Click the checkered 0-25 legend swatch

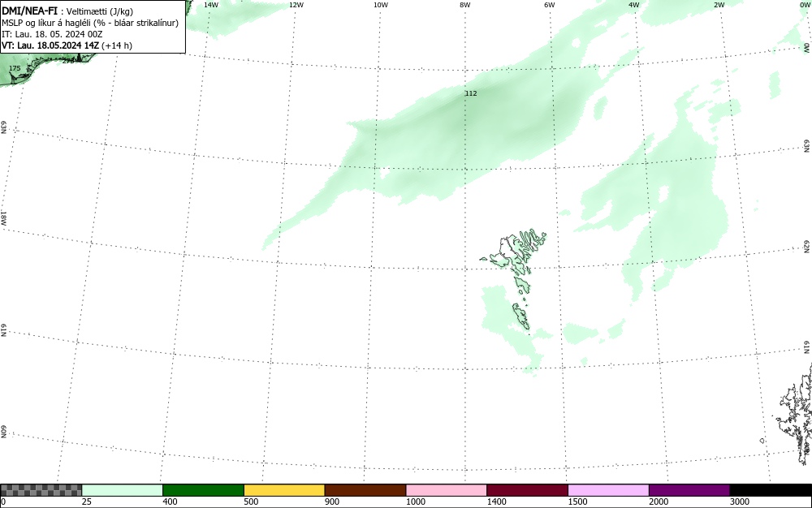[41, 490]
